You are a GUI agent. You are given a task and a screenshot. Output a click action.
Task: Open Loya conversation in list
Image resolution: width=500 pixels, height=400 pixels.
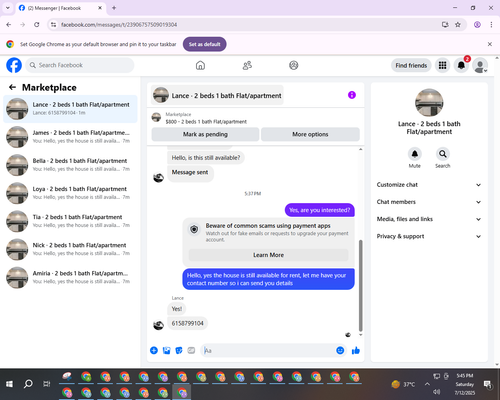70,193
